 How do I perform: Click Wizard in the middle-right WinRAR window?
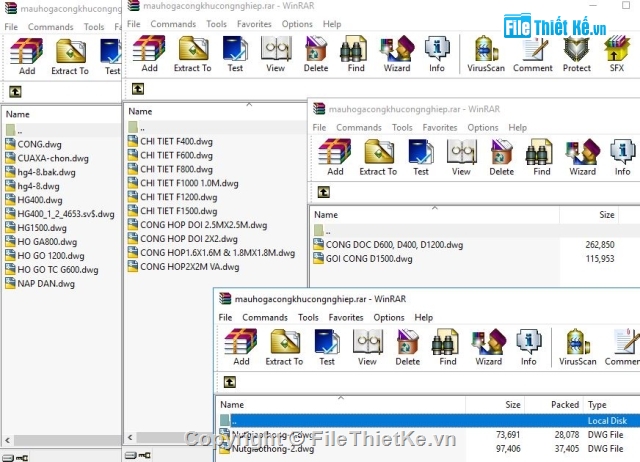pyautogui.click(x=582, y=157)
